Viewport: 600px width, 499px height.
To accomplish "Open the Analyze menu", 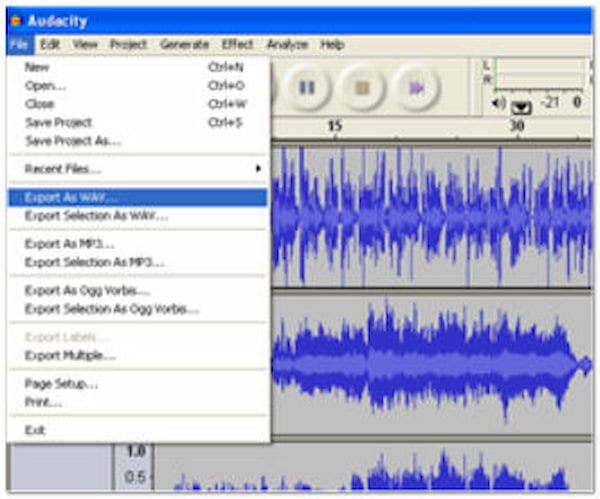I will 287,44.
